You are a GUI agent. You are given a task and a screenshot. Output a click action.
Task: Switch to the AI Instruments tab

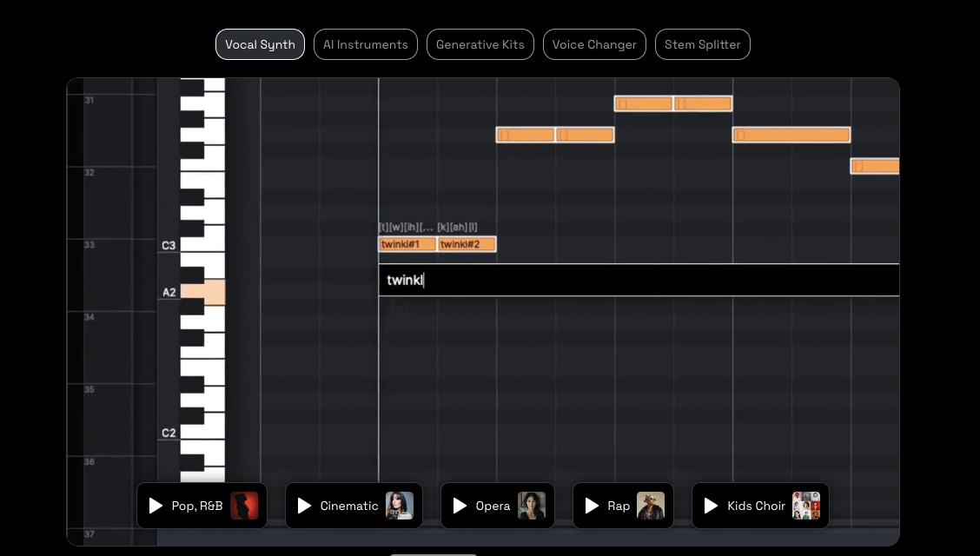coord(366,44)
